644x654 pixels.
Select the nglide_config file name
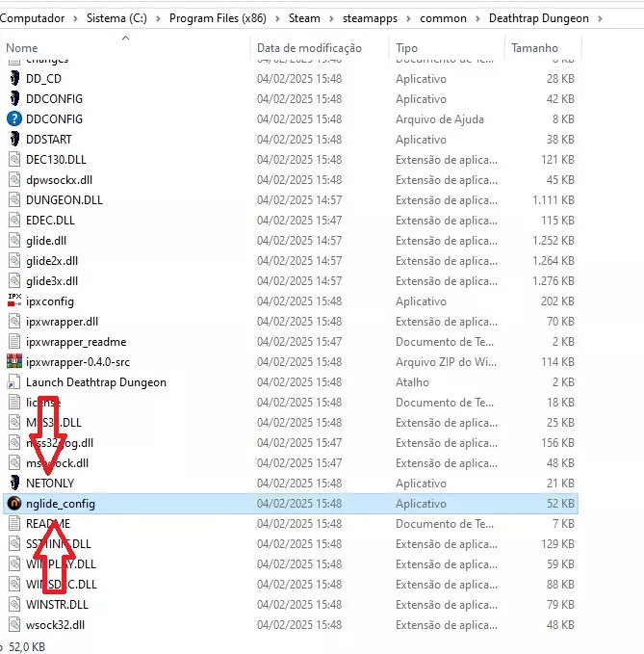61,504
